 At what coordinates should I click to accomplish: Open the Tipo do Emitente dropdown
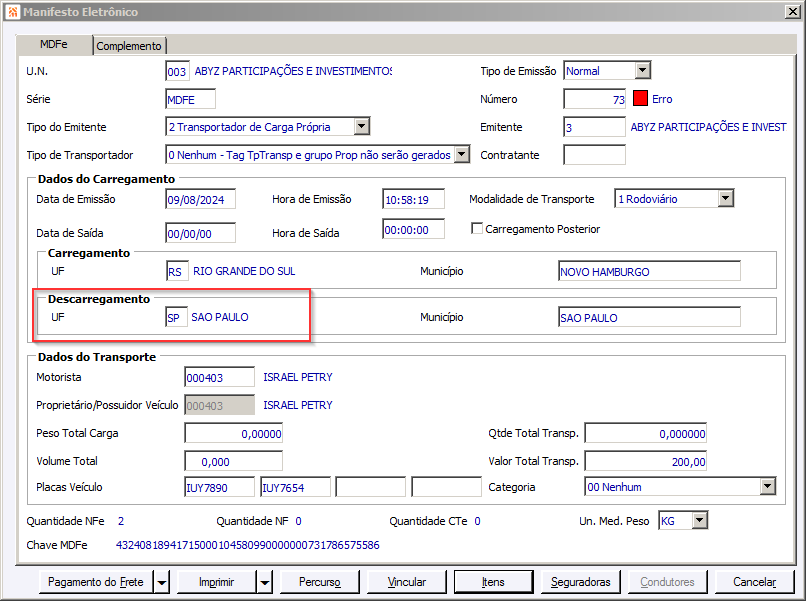[361, 126]
